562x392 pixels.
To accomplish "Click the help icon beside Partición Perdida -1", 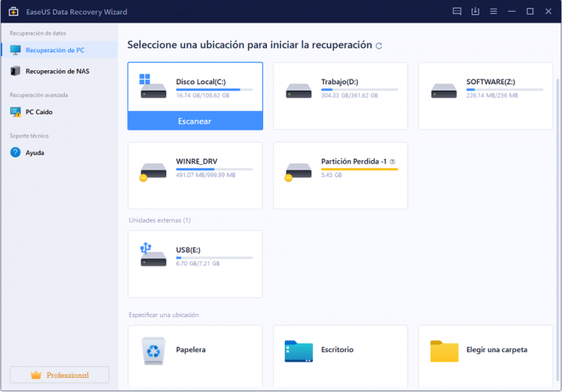I will (393, 162).
